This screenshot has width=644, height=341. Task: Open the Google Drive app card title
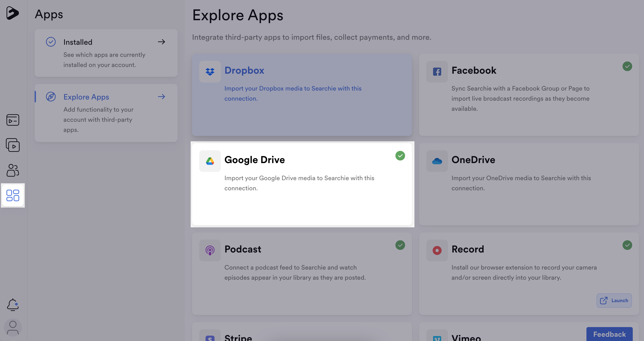tap(255, 160)
